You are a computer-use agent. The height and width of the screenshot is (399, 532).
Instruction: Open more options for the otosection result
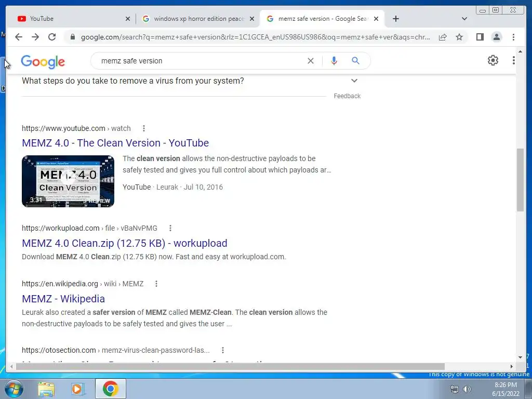click(222, 350)
